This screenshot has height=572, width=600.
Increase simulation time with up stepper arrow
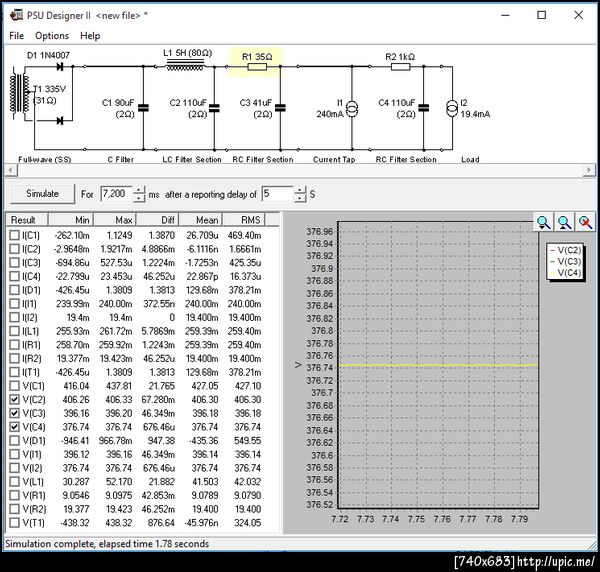click(x=139, y=189)
